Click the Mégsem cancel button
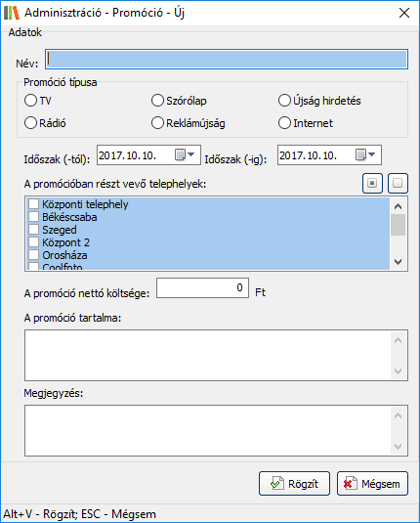Viewport: 420px width, 523px height. [372, 484]
